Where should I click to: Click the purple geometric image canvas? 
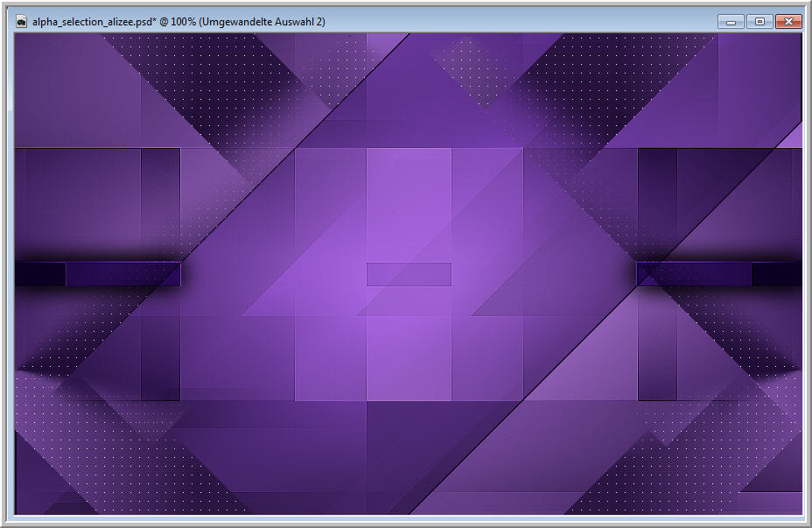point(408,273)
